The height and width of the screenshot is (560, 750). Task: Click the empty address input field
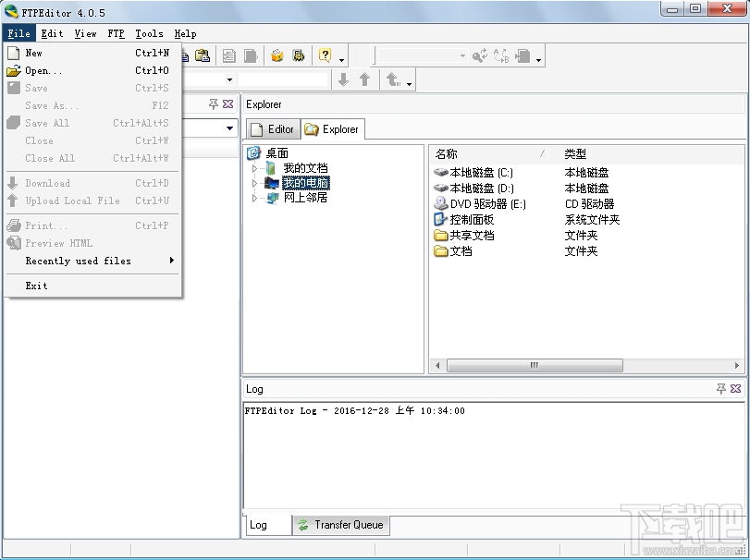click(283, 79)
